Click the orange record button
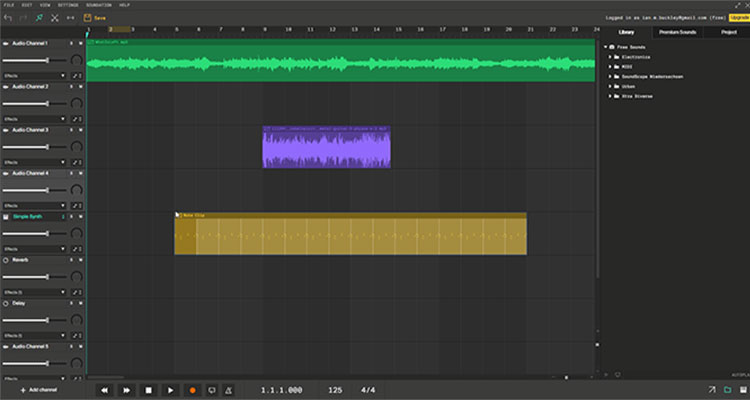Viewport: 750px width, 400px height. 192,390
